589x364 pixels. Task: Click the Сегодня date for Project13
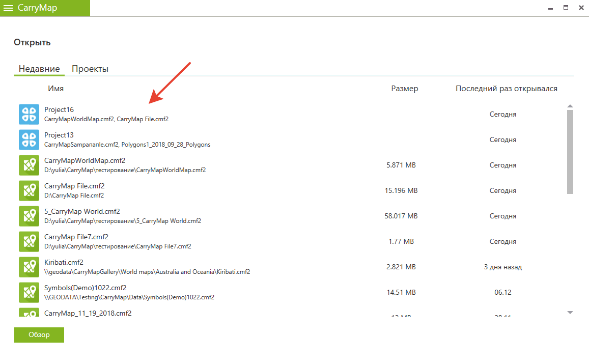[x=503, y=140]
